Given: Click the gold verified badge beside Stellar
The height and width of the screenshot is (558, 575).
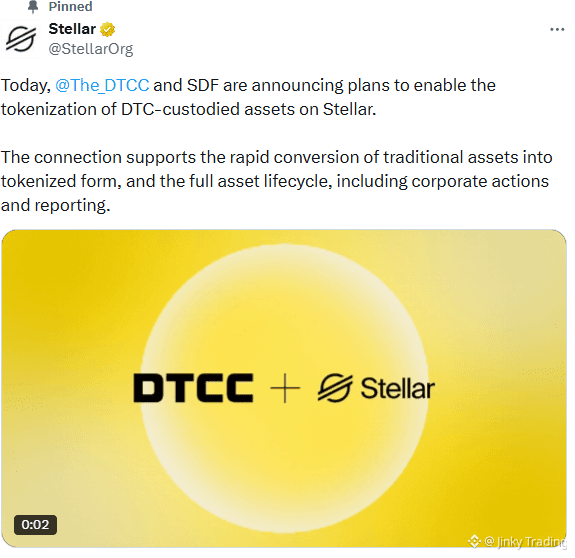Looking at the screenshot, I should 107,29.
